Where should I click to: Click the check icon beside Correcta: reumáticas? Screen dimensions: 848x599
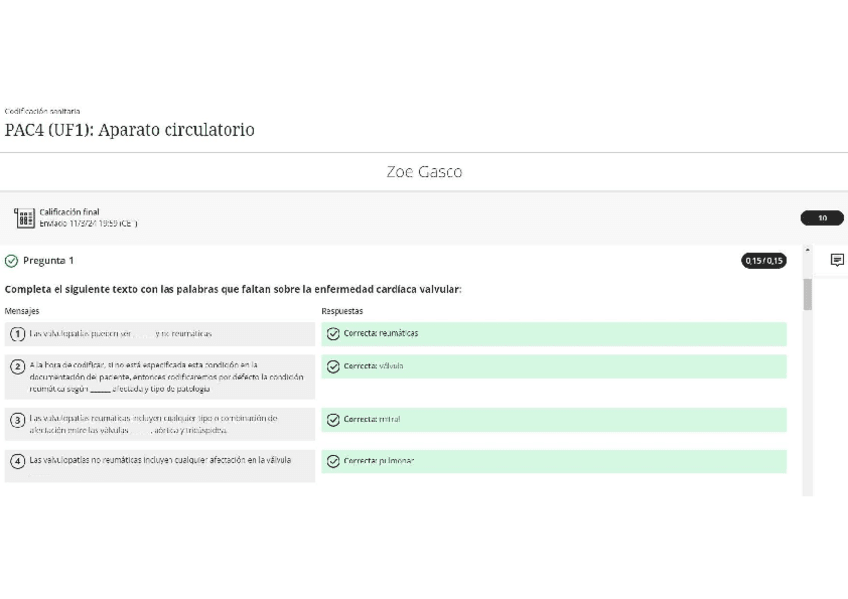click(x=333, y=334)
